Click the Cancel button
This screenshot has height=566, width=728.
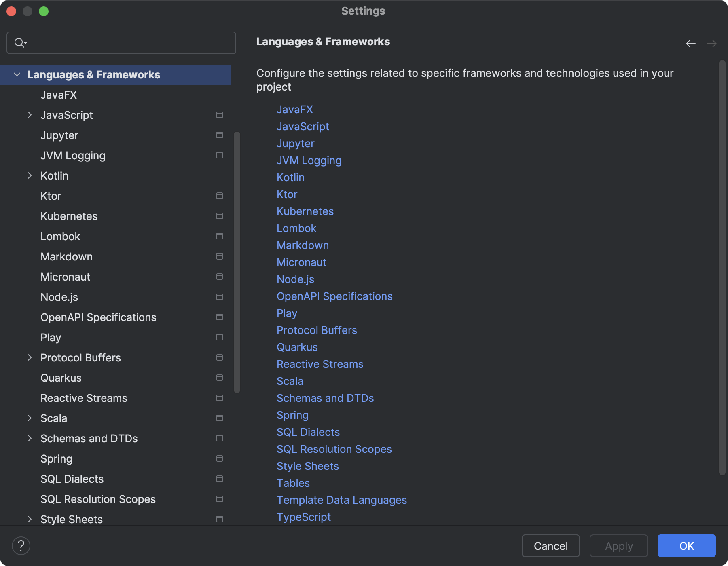pyautogui.click(x=550, y=546)
